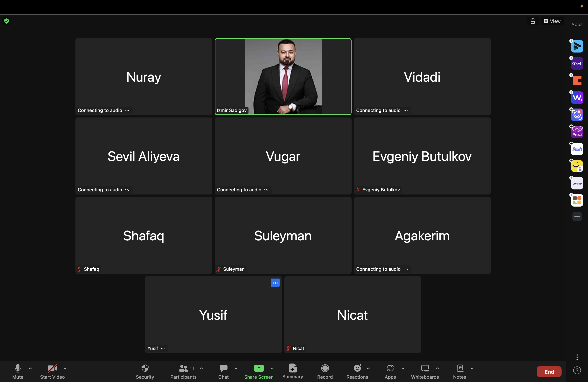This screenshot has height=382, width=588.
Task: Click blue more options on Yusif tile
Action: click(x=275, y=283)
